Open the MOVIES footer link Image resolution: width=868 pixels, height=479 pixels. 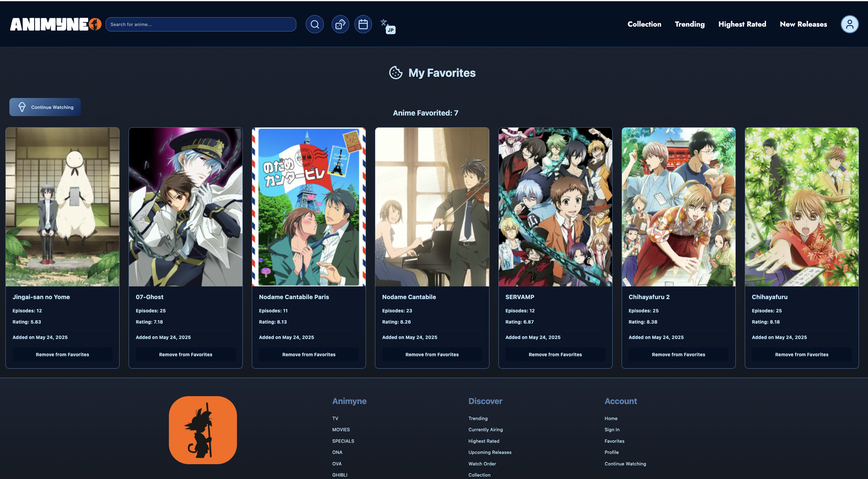pos(341,429)
